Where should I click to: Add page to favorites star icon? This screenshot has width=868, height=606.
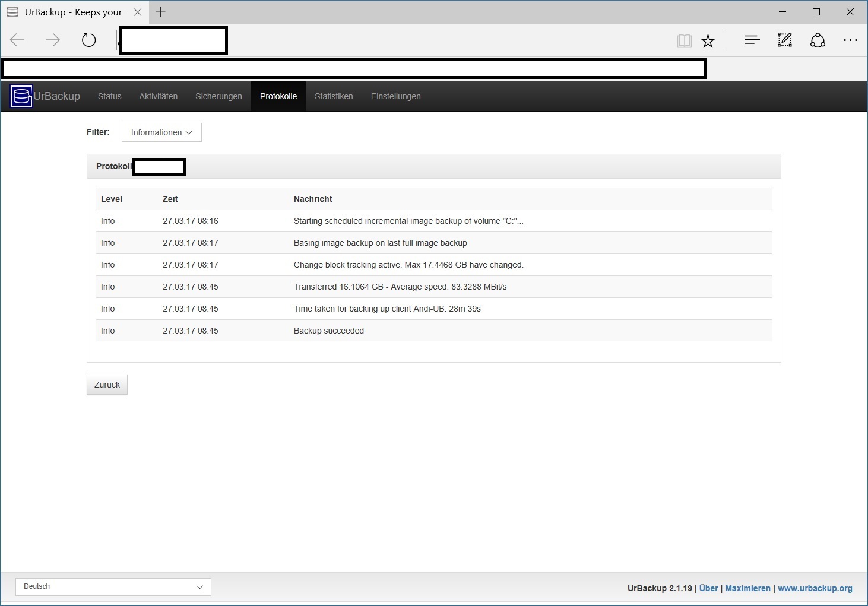click(x=708, y=41)
